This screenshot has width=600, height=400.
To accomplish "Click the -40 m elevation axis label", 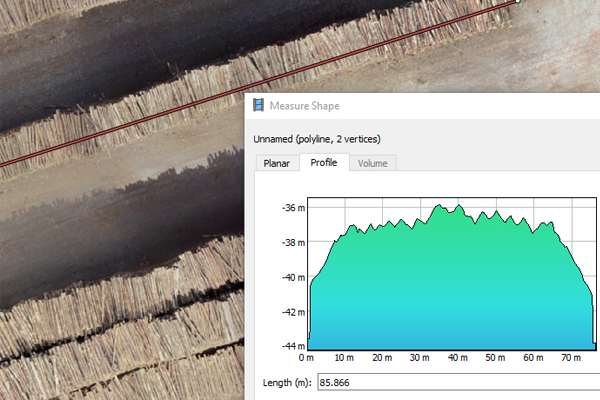I will pos(291,277).
